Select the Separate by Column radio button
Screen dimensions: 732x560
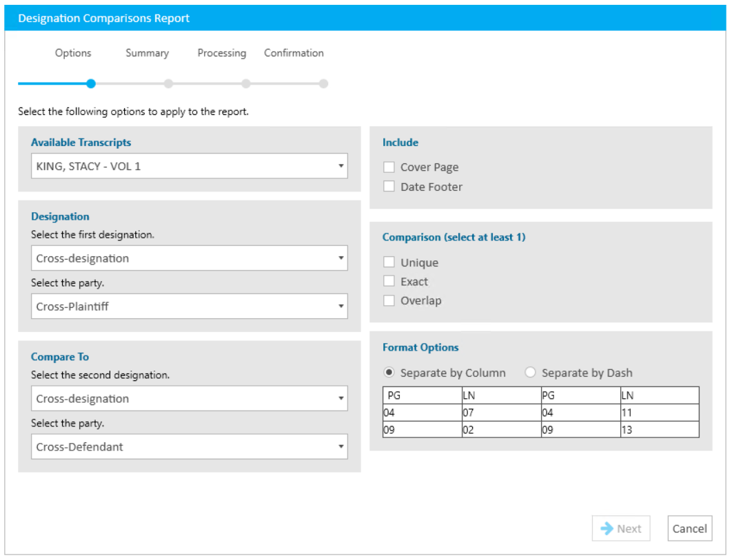[390, 373]
